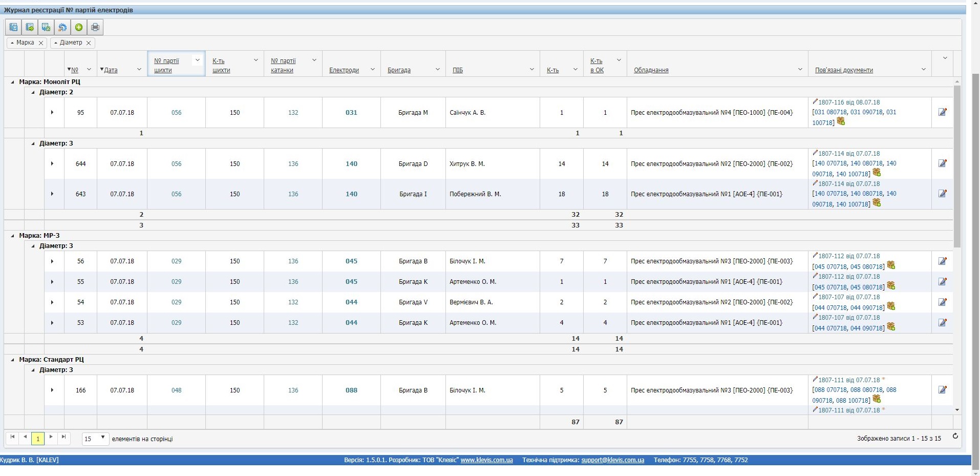Click the grid scrollbar down arrow
The height and width of the screenshot is (476, 980).
[957, 410]
